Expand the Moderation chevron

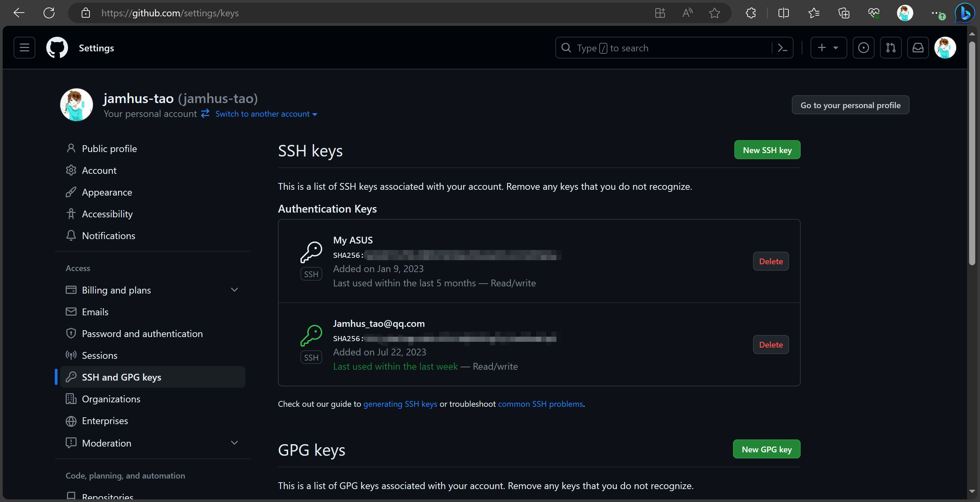234,443
